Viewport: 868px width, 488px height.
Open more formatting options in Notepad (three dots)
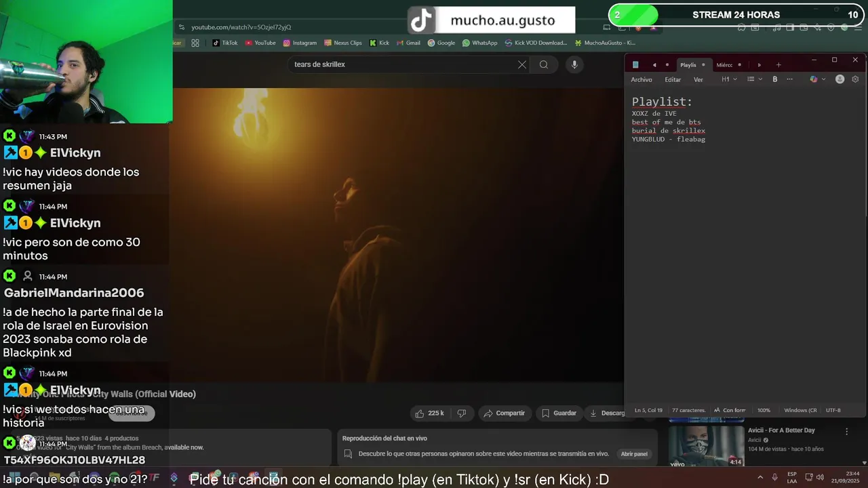789,79
